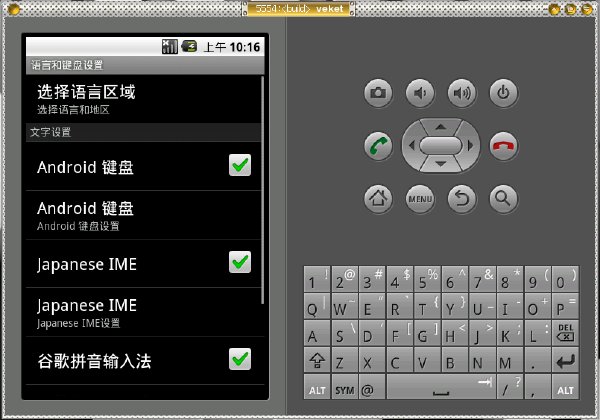Click the signal strength status icon
Image resolution: width=600 pixels, height=420 pixels.
[170, 47]
